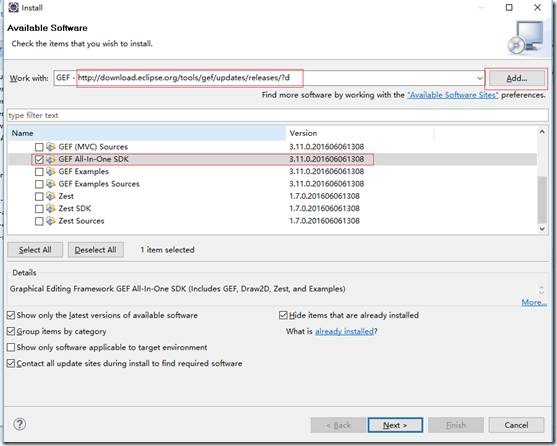This screenshot has height=446, width=557.
Task: Check the Zest SDK checkbox
Action: [39, 209]
